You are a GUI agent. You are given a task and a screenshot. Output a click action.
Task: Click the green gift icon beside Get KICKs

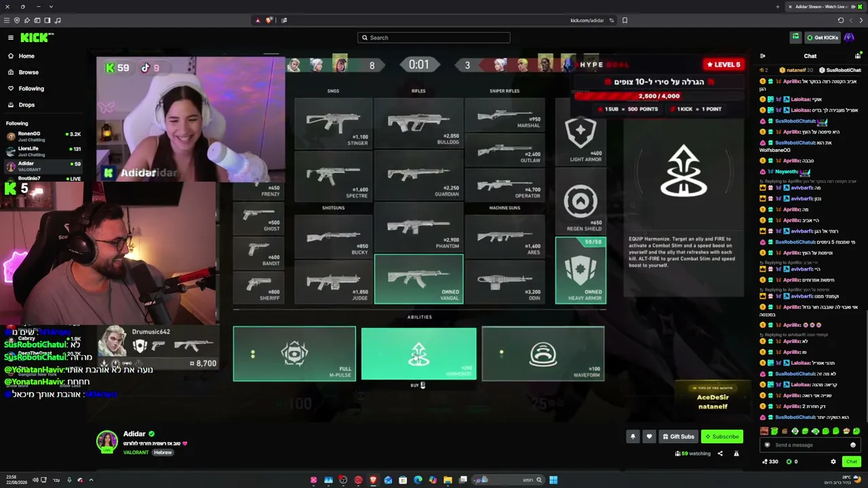(795, 38)
